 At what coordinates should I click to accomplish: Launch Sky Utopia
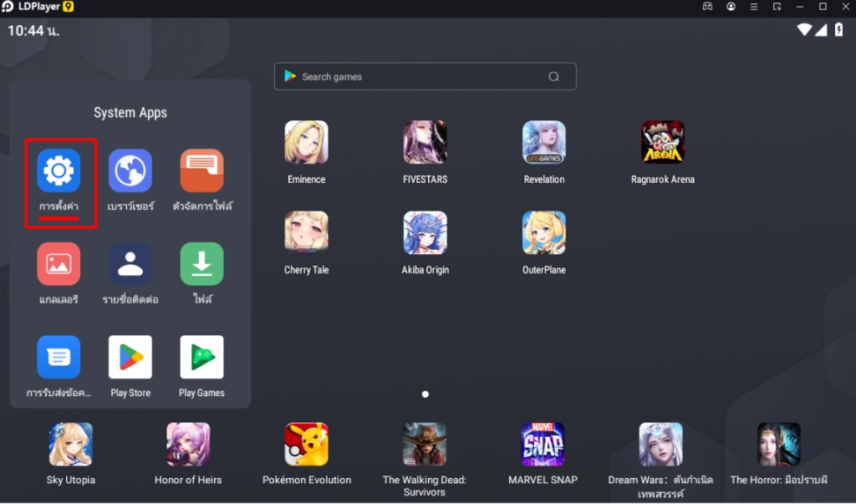[70, 444]
